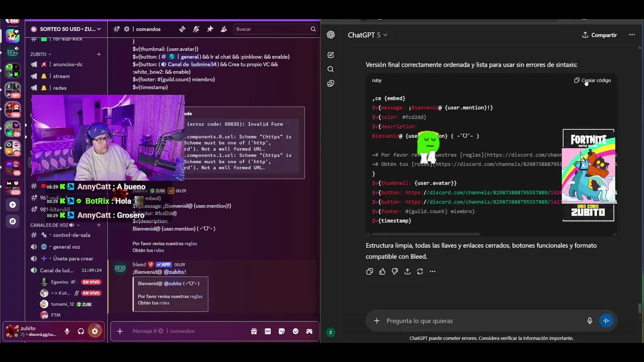Viewport: 644px width, 362px height.
Task: Share response via upload icon below answer
Action: (407, 271)
